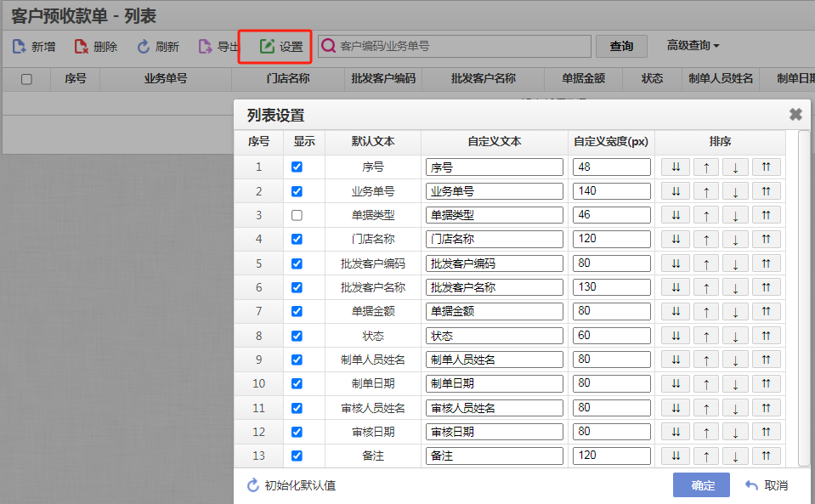Toggle display checkbox for 单据金额 row
Viewport: 815px width, 504px height.
coord(297,311)
